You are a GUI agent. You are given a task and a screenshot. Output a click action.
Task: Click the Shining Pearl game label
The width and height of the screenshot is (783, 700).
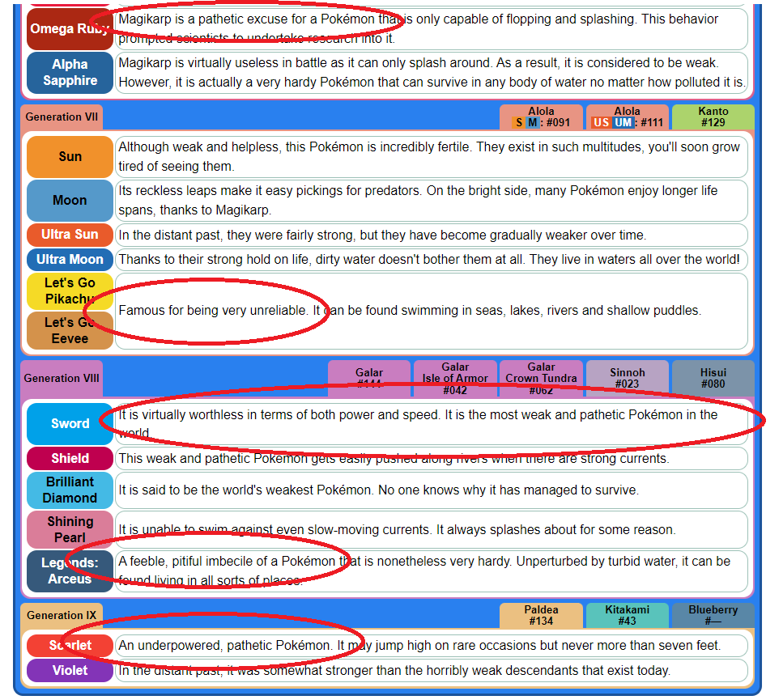pyautogui.click(x=70, y=529)
